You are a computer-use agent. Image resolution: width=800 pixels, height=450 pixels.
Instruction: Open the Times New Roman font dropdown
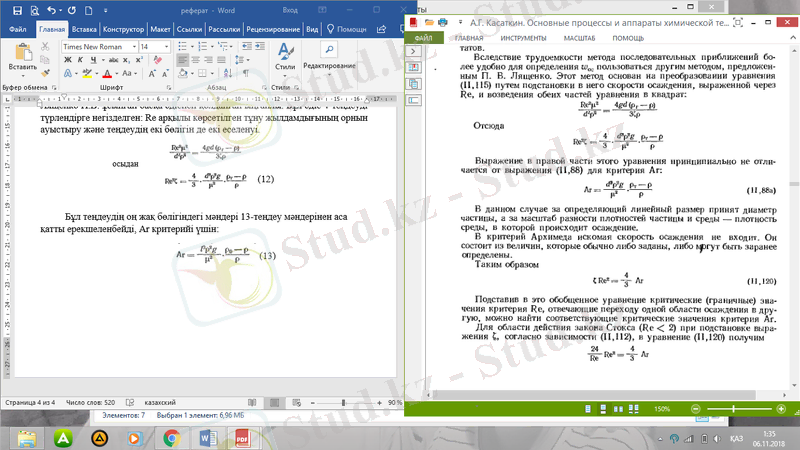pyautogui.click(x=134, y=46)
